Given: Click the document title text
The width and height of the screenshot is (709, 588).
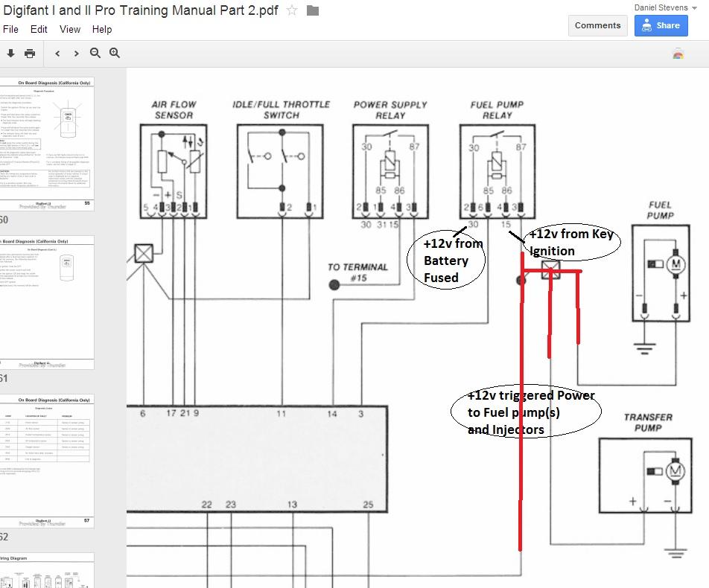Looking at the screenshot, I should coord(141,10).
